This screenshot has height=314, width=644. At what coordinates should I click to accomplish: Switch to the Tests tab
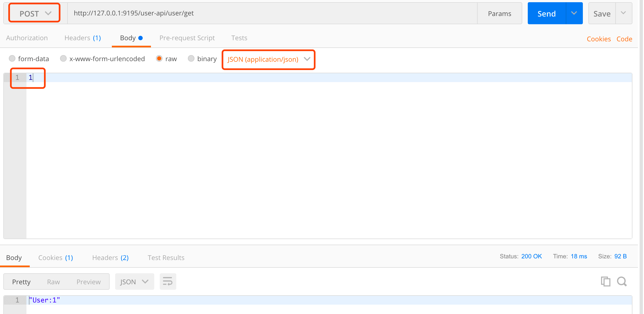click(239, 38)
